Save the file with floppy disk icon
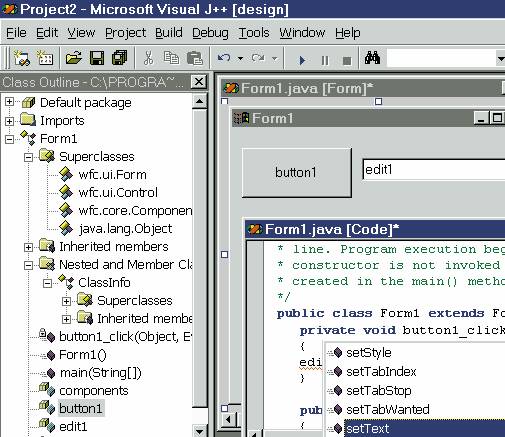This screenshot has width=505, height=437. 97,58
